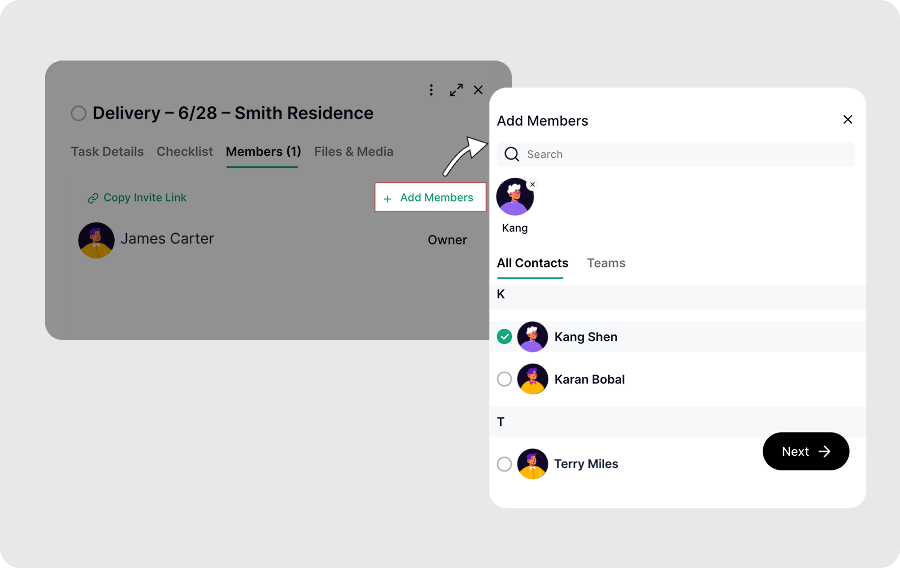Image resolution: width=900 pixels, height=568 pixels.
Task: Switch to the Teams tab
Action: pos(606,263)
